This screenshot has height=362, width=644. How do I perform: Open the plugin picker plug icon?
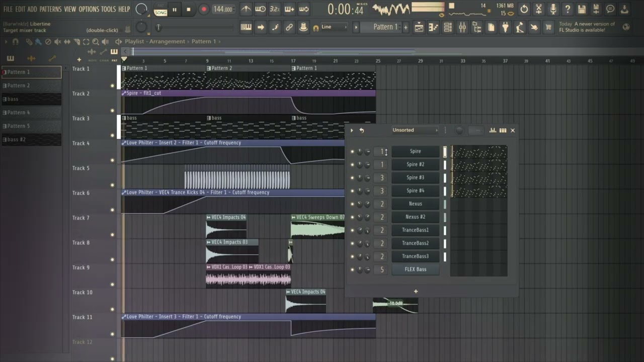click(x=506, y=28)
